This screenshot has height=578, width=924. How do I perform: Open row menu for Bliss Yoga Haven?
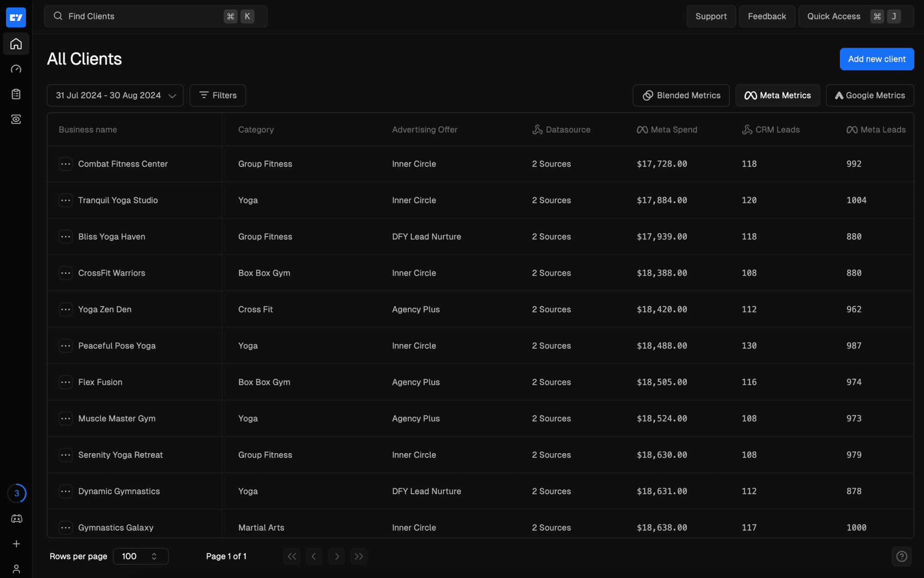(x=65, y=237)
